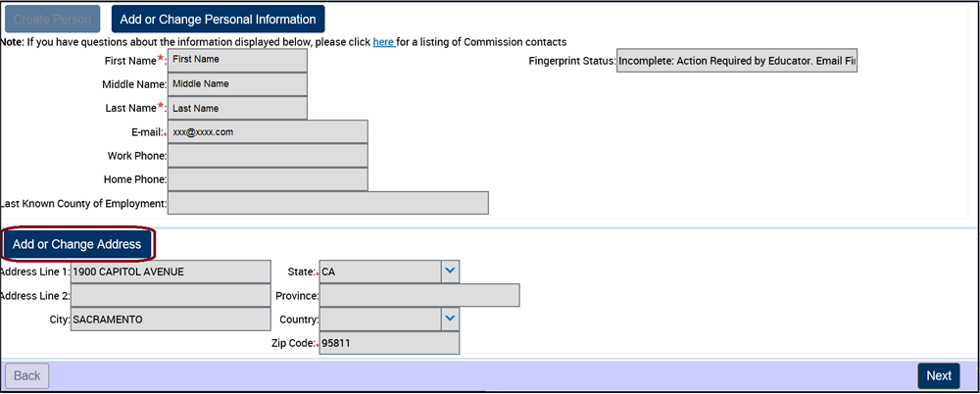Select the Fingerprint Status field
The height and width of the screenshot is (394, 980).
click(737, 61)
